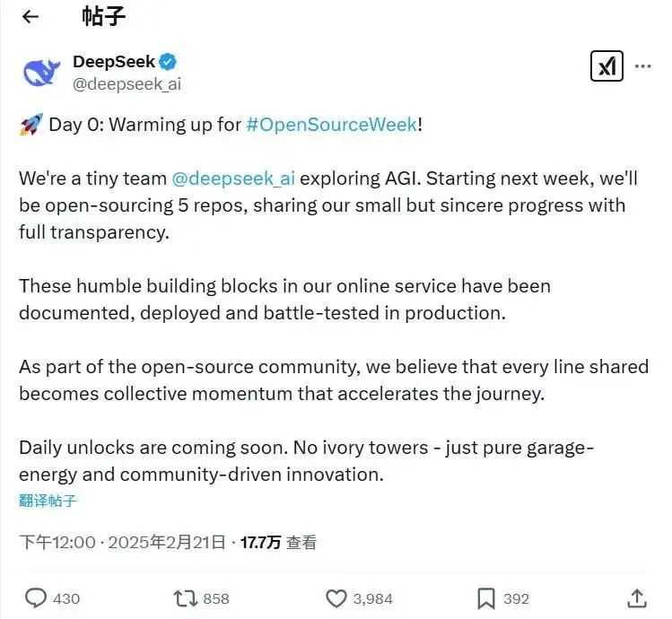Click the rocket emoji in the post
Screen dimensions: 672x619
[31, 125]
